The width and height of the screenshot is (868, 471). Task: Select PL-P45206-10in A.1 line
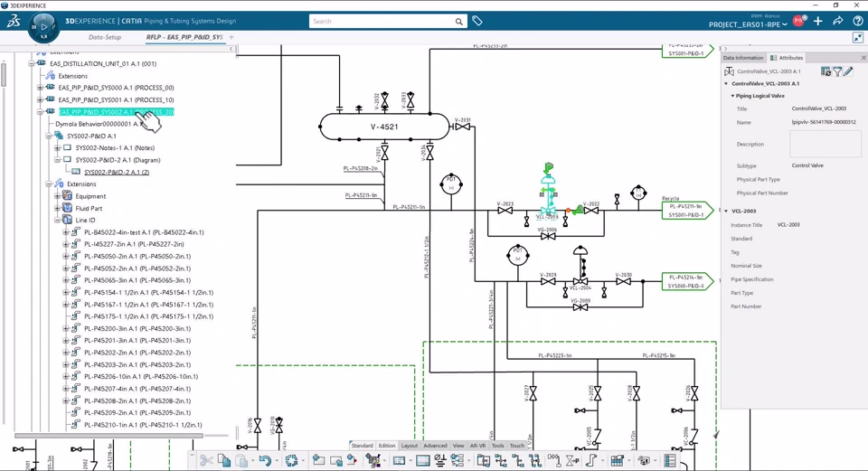(x=141, y=377)
